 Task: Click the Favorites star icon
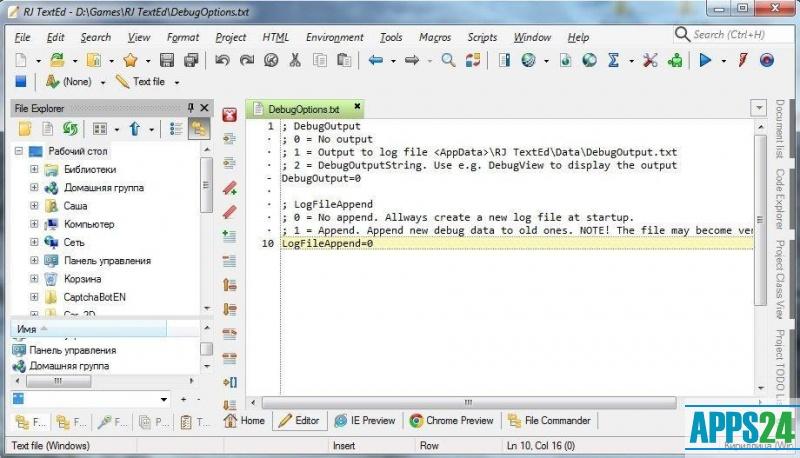[x=130, y=60]
